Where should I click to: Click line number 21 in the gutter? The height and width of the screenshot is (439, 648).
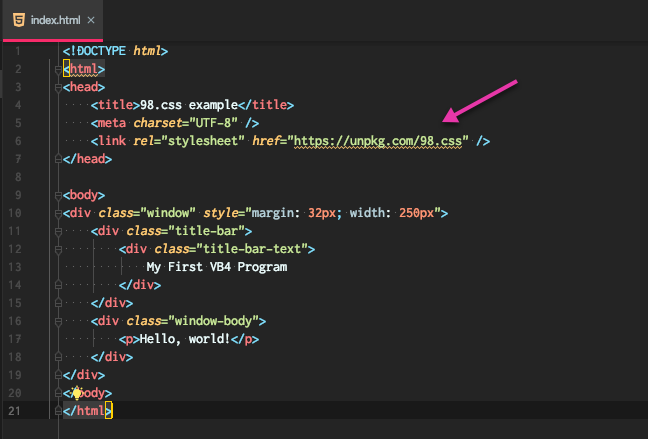(14, 411)
